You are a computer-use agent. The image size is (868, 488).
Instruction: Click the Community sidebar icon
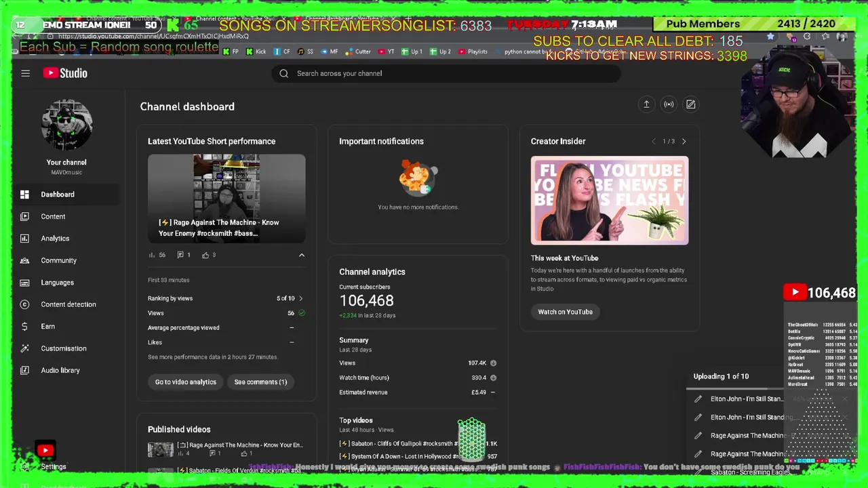point(24,260)
